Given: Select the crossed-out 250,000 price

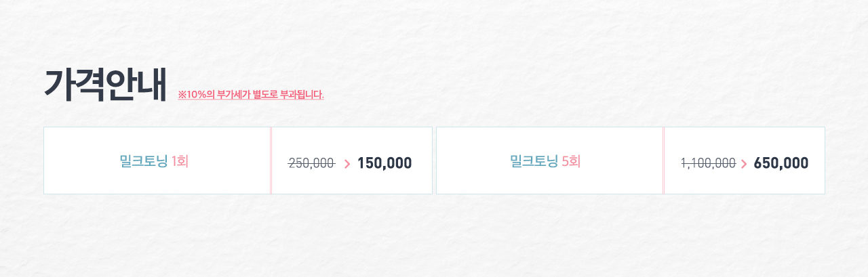Looking at the screenshot, I should pos(312,163).
